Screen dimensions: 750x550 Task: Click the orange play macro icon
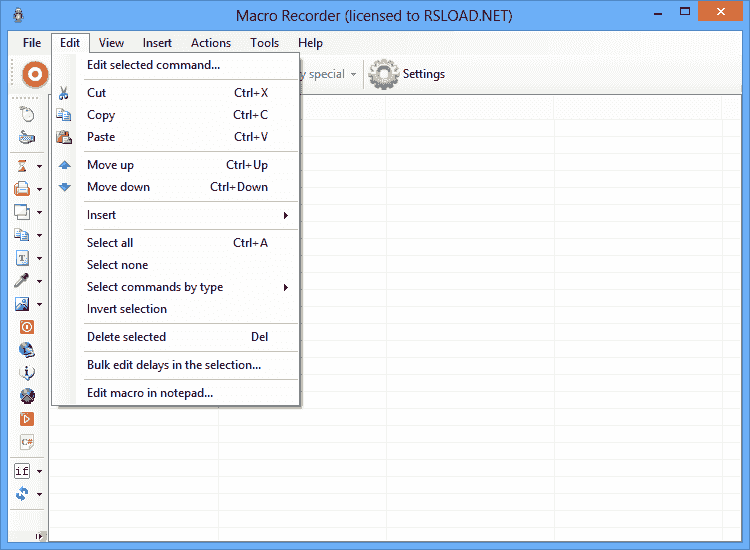tap(27, 419)
